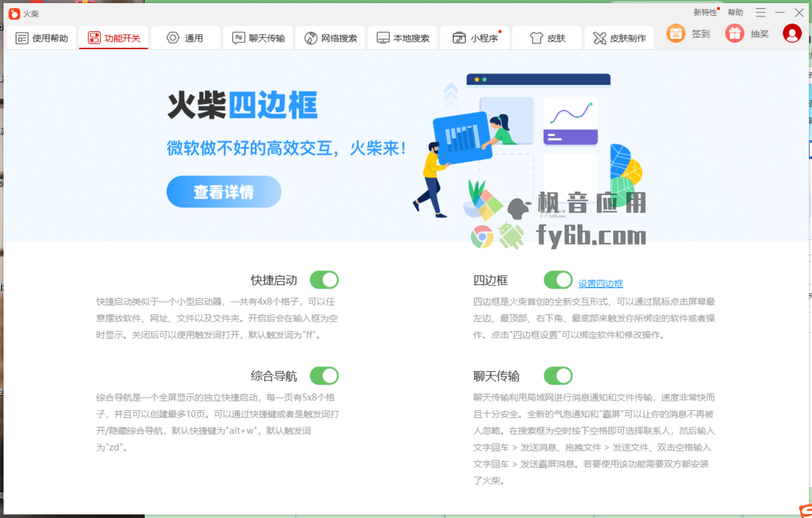Switch to the 通用 tab
Screen dimensions: 812x518
(186, 38)
